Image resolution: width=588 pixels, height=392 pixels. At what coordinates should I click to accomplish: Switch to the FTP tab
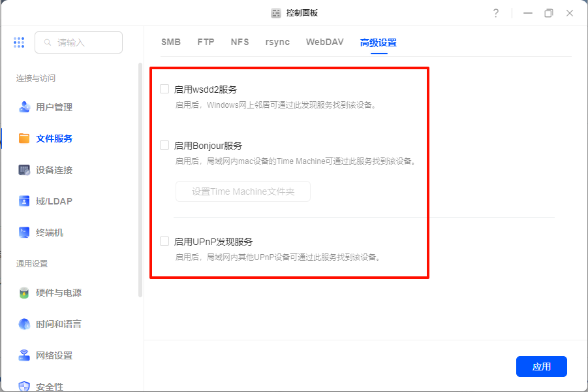tap(206, 42)
